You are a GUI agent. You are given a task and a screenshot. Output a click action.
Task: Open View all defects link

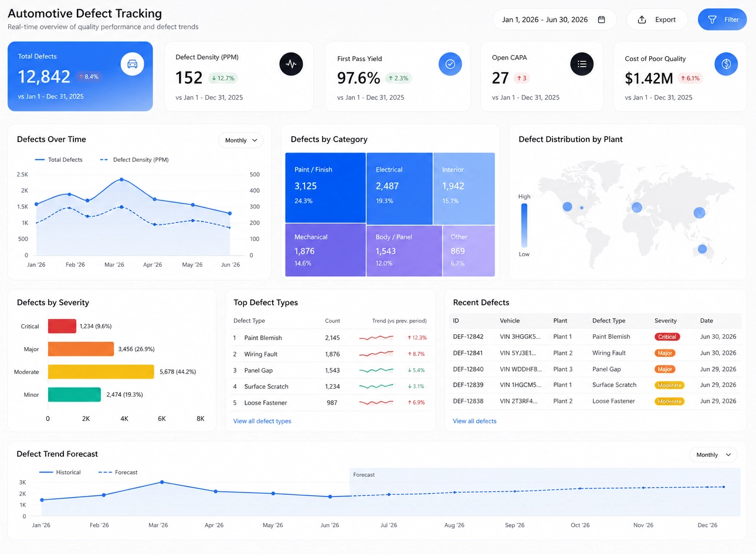tap(474, 421)
